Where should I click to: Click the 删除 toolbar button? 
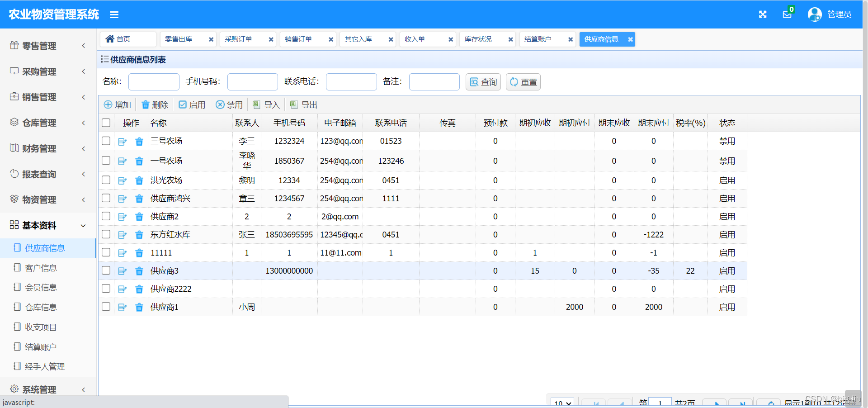pos(155,105)
